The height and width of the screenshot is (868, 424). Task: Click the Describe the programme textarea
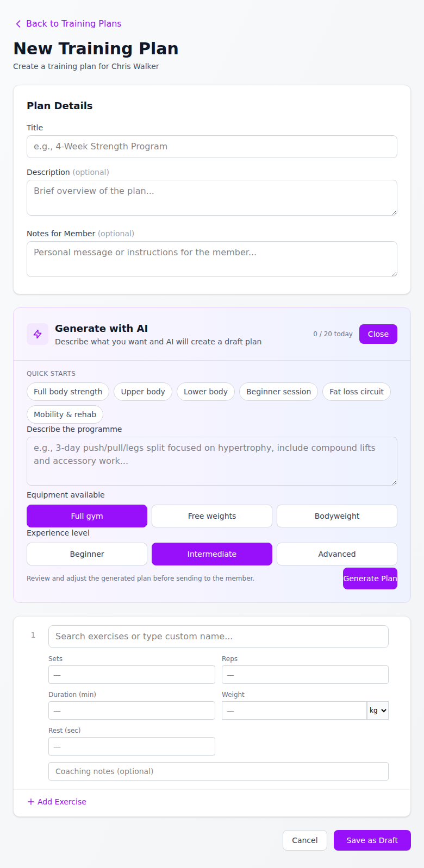pos(211,461)
